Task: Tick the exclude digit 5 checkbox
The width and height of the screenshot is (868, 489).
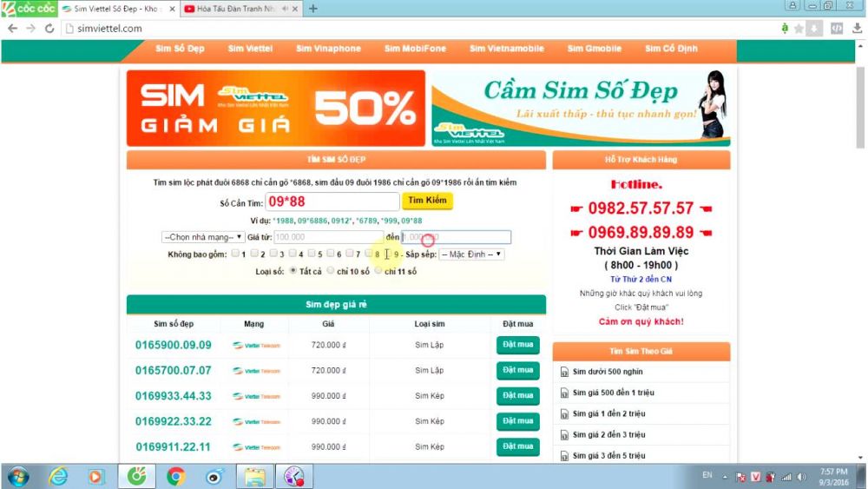Action: pos(312,254)
